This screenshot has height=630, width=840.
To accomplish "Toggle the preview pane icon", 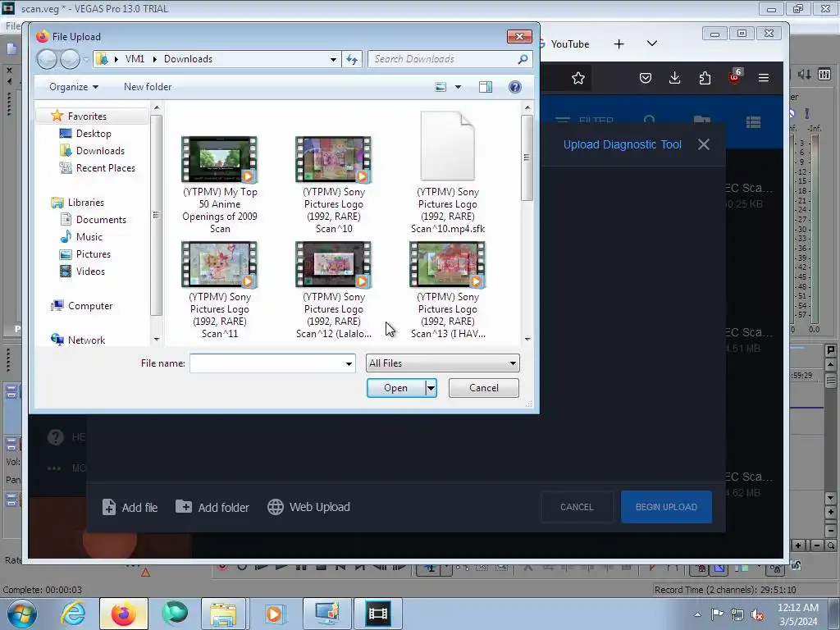I will click(x=486, y=87).
